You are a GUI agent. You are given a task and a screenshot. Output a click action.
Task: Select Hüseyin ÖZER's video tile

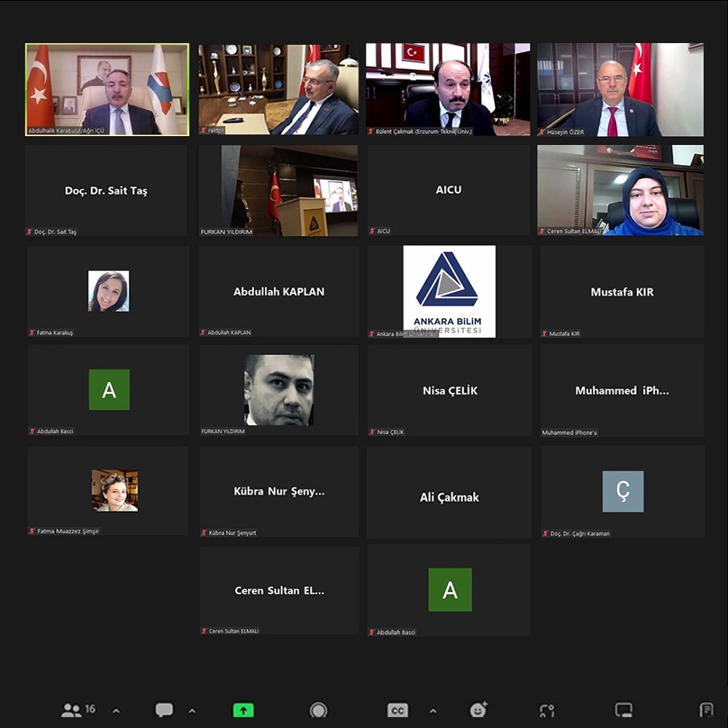pos(620,90)
